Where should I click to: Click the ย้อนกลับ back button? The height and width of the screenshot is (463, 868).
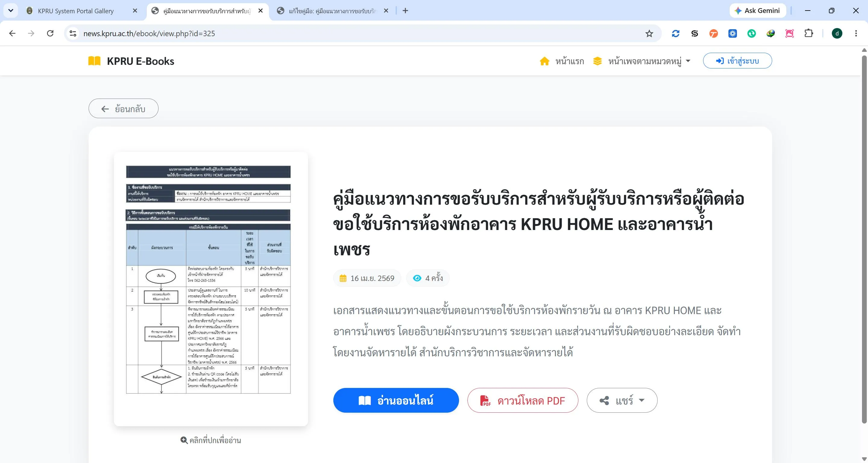pos(123,109)
